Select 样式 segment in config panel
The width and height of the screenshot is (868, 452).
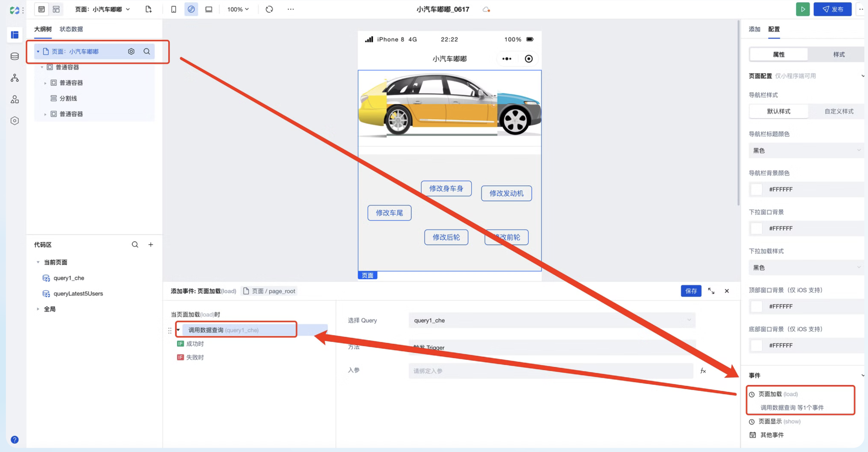[838, 54]
